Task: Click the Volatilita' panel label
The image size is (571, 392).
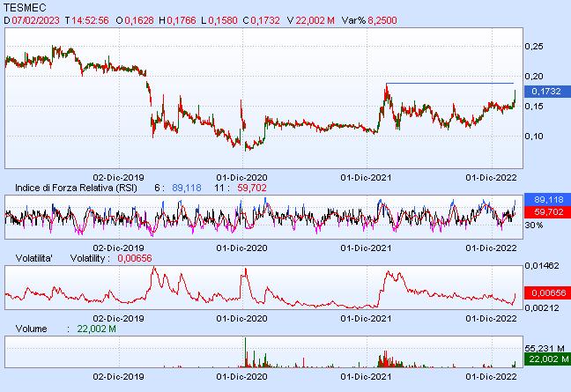Action: [34, 258]
